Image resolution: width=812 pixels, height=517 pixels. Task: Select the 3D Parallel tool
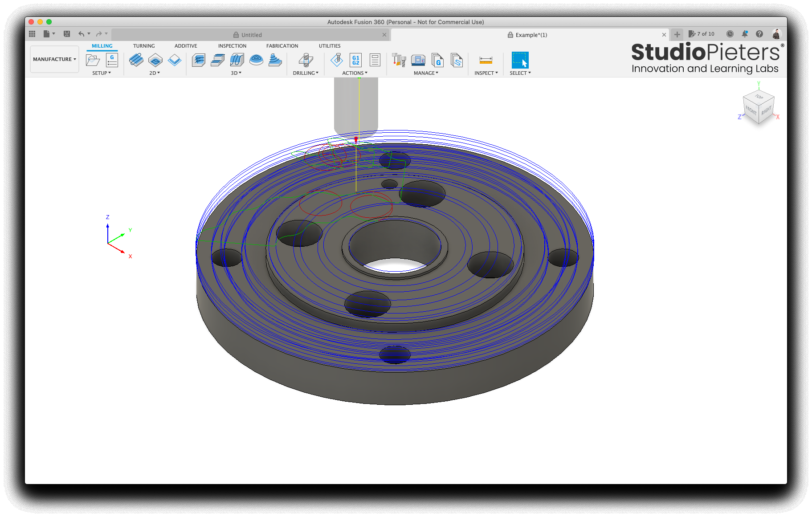click(237, 60)
